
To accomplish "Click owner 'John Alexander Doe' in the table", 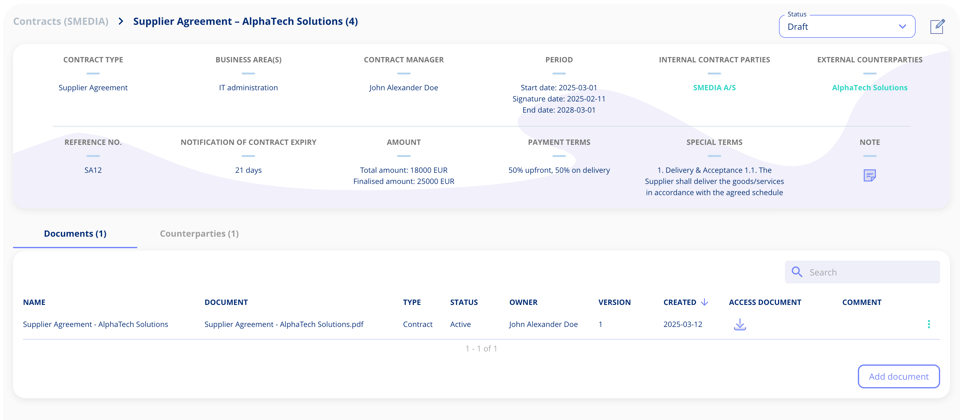I will (544, 324).
